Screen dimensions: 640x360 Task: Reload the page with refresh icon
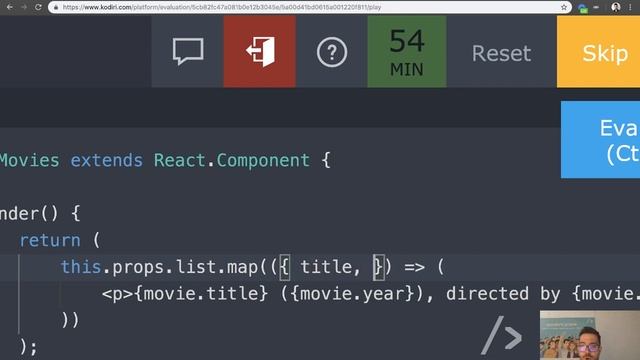coord(38,7)
